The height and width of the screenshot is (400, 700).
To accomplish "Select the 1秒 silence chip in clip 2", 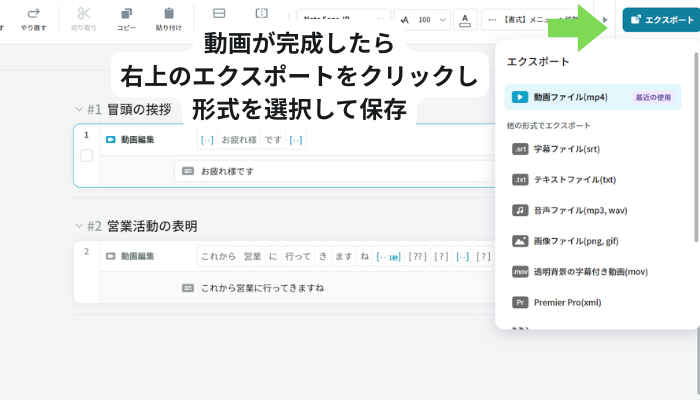I will pos(389,256).
